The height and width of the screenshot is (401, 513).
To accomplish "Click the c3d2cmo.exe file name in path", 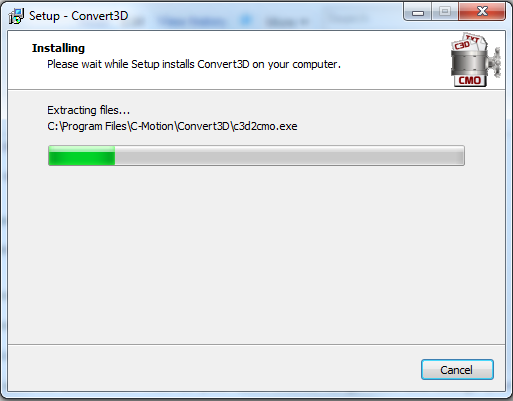I will click(x=265, y=126).
